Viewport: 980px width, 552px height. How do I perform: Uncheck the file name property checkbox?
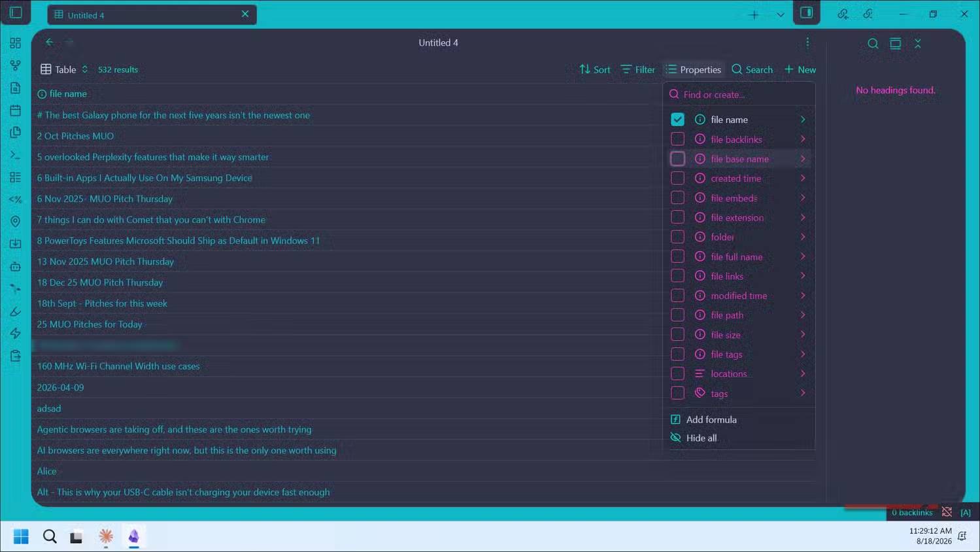pyautogui.click(x=677, y=119)
